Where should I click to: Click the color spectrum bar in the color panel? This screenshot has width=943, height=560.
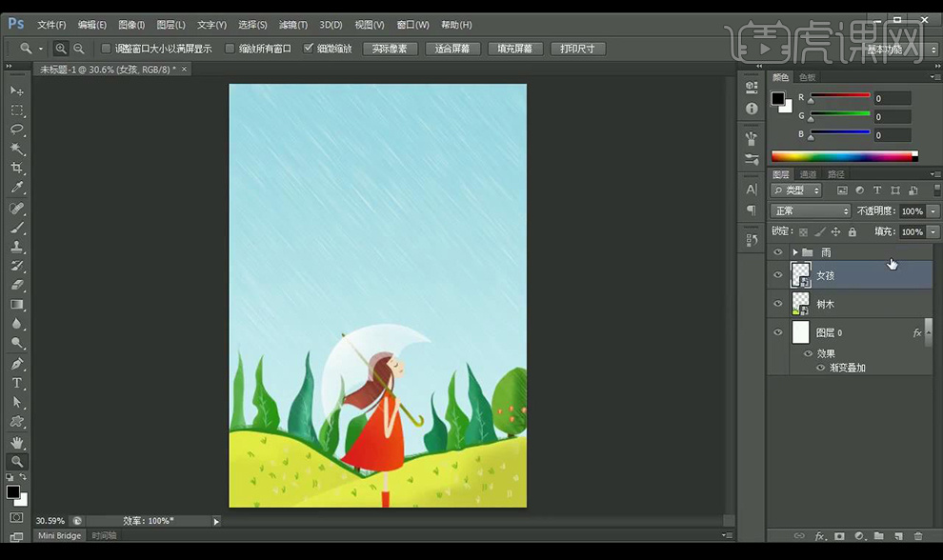click(x=843, y=156)
